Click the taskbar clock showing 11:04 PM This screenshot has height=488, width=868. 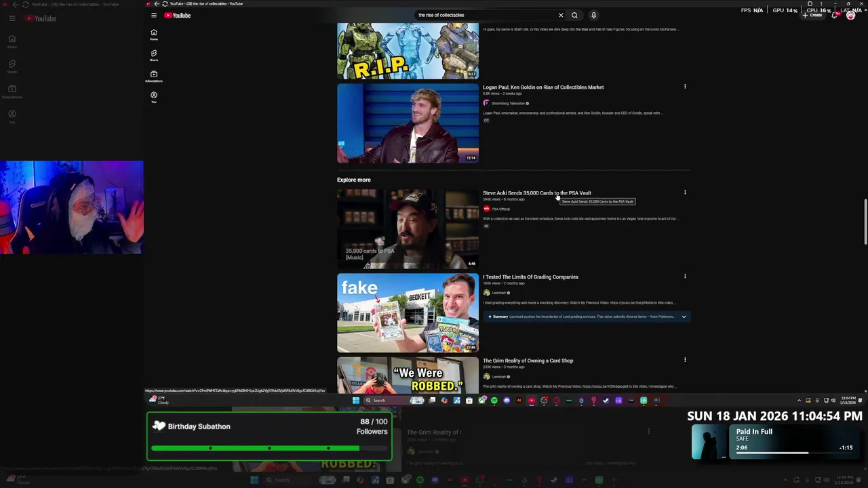pos(848,400)
